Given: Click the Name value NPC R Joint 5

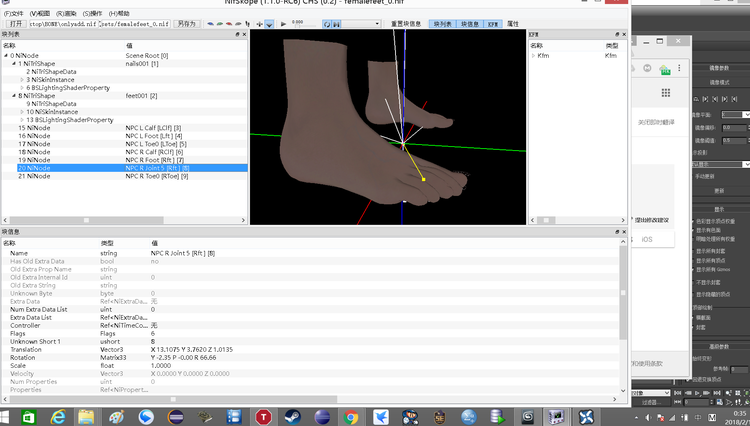Looking at the screenshot, I should (183, 253).
